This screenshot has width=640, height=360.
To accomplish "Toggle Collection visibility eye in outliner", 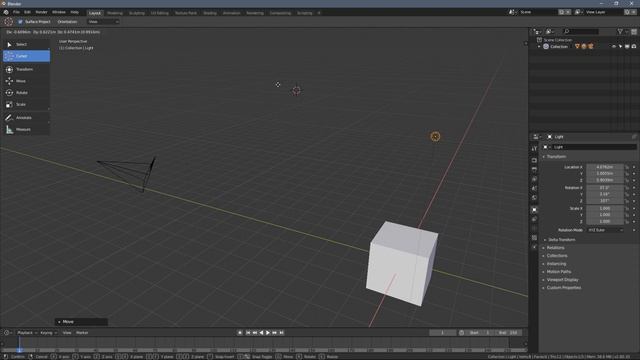I will coord(613,47).
